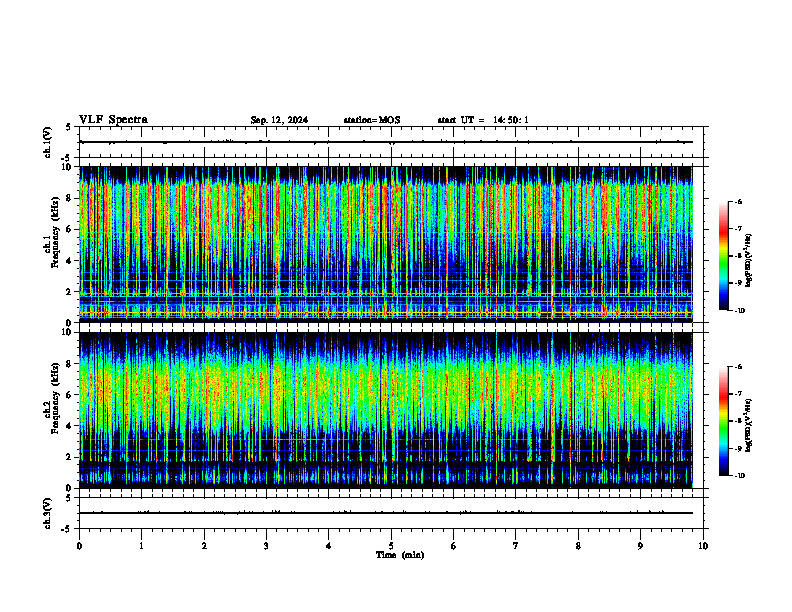The height and width of the screenshot is (612, 792).
Task: Click the ch.1 color bar log(PSD) label
Action: pyautogui.click(x=748, y=260)
